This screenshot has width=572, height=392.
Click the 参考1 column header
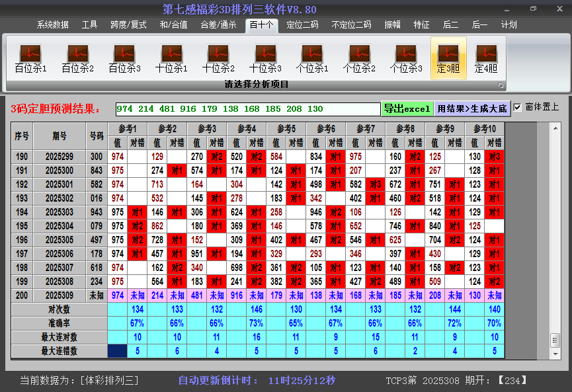coord(127,128)
